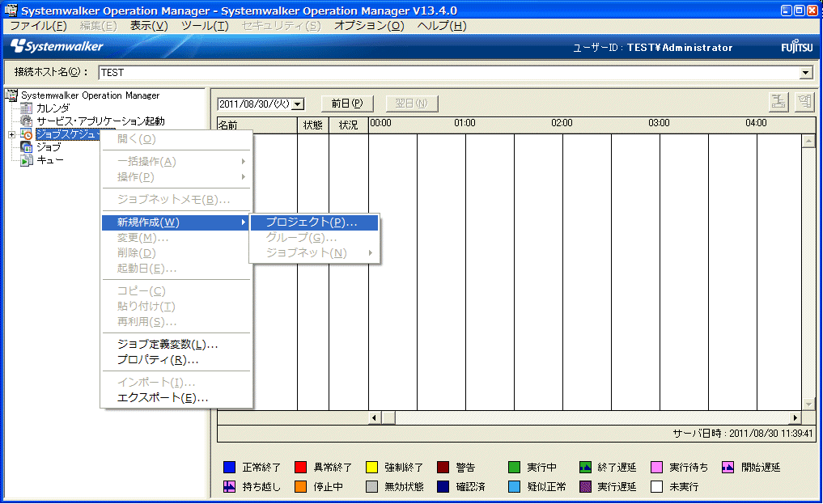
Task: Click the vertical scrollbar up arrow
Action: pos(808,141)
